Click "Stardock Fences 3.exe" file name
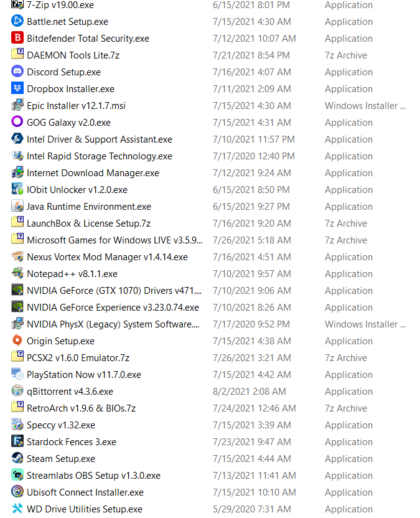This screenshot has height=518, width=420. click(72, 442)
